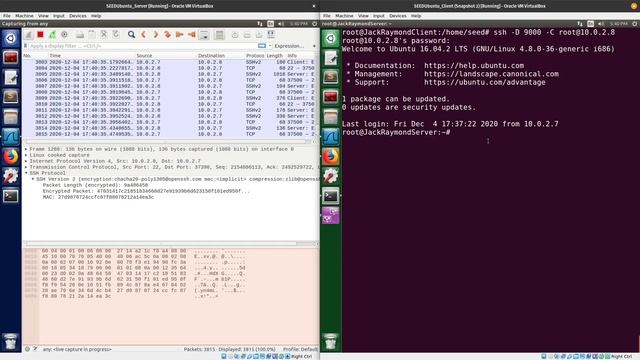Reset Wireshark text to normal size
Image resolution: width=640 pixels, height=360 pixels.
click(259, 35)
